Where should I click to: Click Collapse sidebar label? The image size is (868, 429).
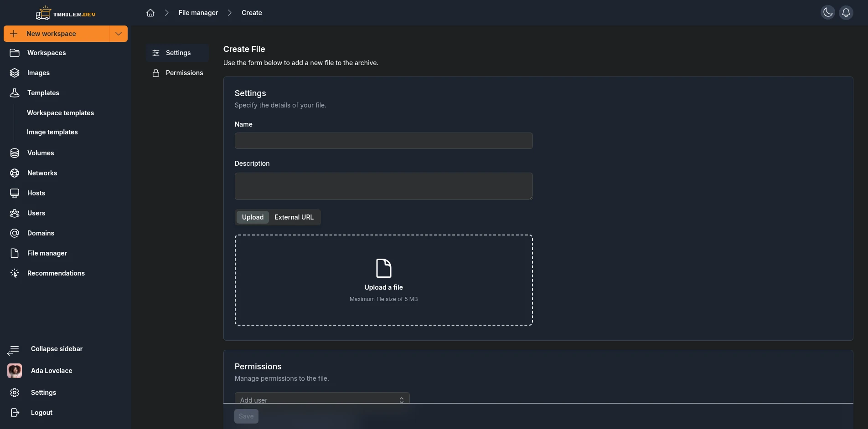(57, 349)
